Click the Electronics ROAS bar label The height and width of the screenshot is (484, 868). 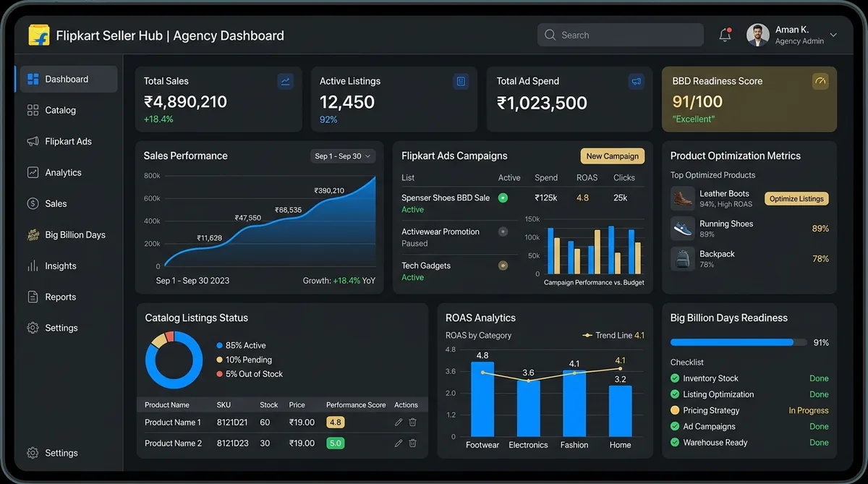pyautogui.click(x=528, y=445)
